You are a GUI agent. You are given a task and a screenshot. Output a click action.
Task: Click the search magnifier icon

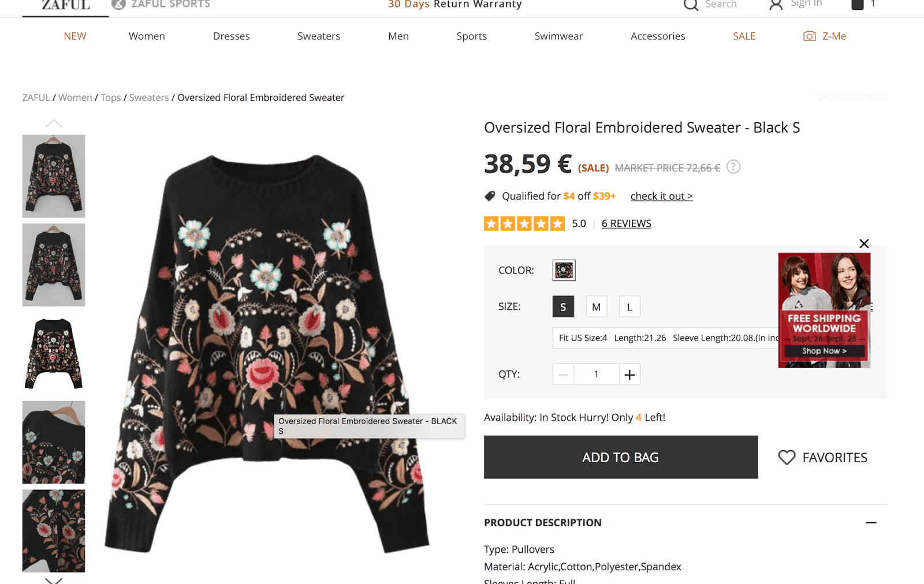[x=691, y=5]
